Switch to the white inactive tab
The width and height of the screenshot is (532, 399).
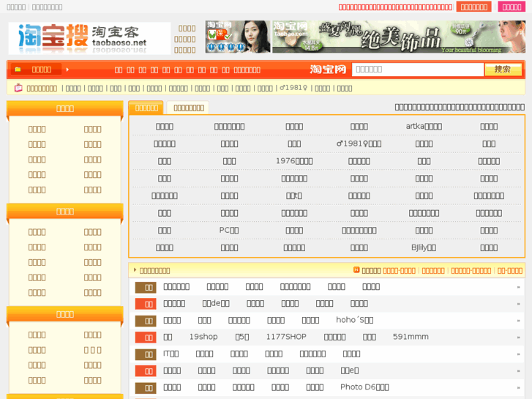pyautogui.click(x=188, y=108)
